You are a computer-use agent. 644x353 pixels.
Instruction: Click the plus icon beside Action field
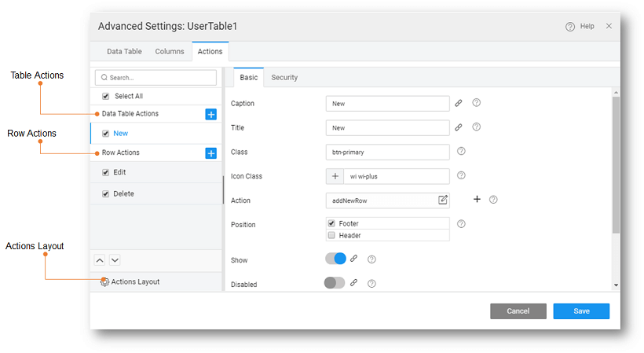point(477,200)
